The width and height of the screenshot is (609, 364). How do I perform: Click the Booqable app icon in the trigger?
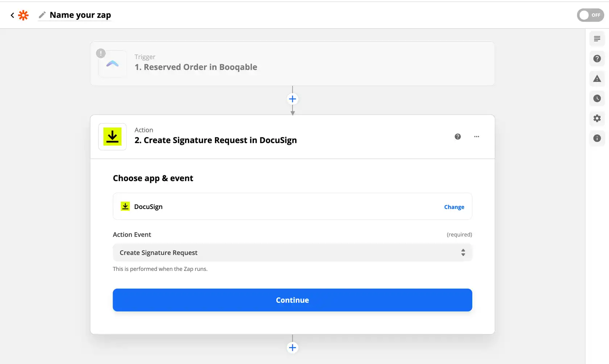click(x=112, y=64)
